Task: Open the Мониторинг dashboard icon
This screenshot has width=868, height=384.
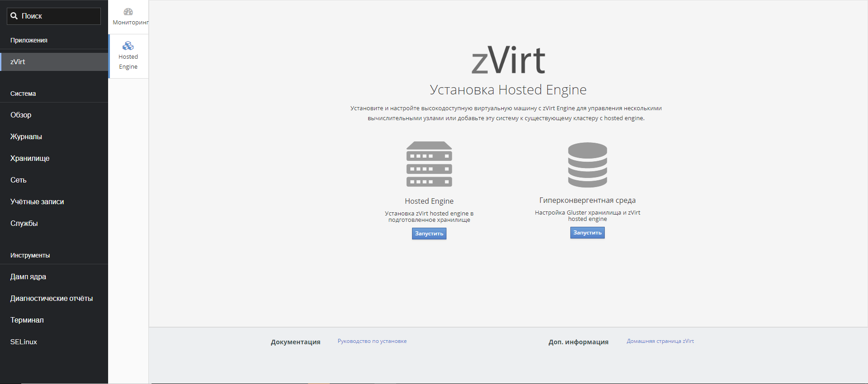Action: click(x=128, y=12)
